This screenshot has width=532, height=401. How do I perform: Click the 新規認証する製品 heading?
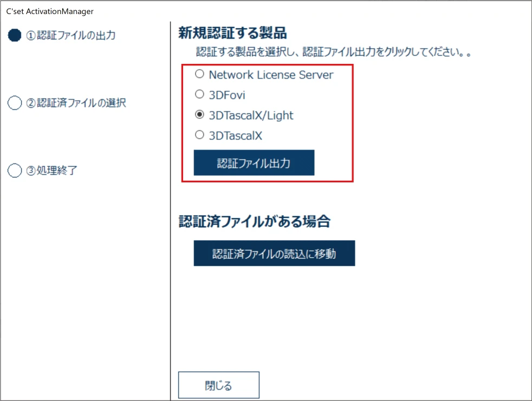click(x=232, y=34)
